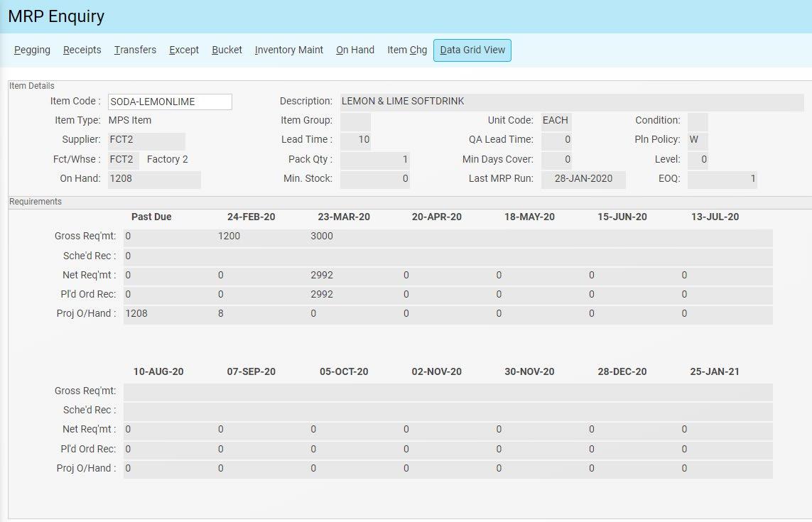Viewport: 812px width, 522px height.
Task: Click the Last MRP Run date 28-JAN-2020
Action: (584, 179)
